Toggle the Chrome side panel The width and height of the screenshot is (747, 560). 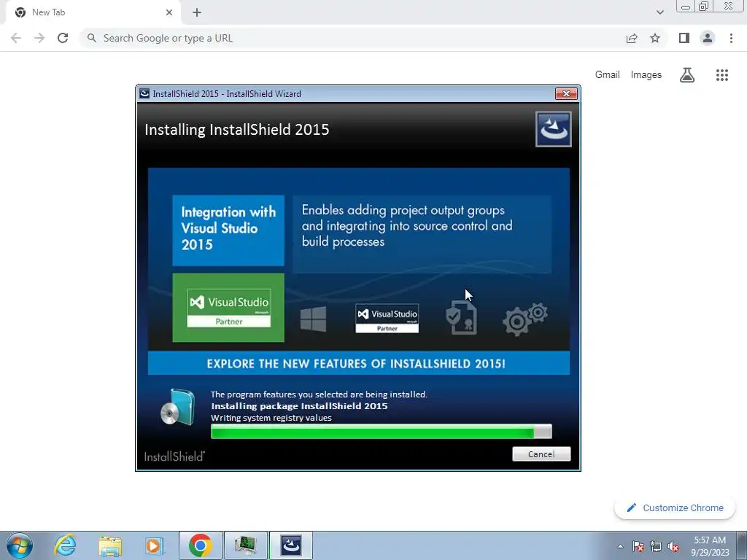coord(684,38)
